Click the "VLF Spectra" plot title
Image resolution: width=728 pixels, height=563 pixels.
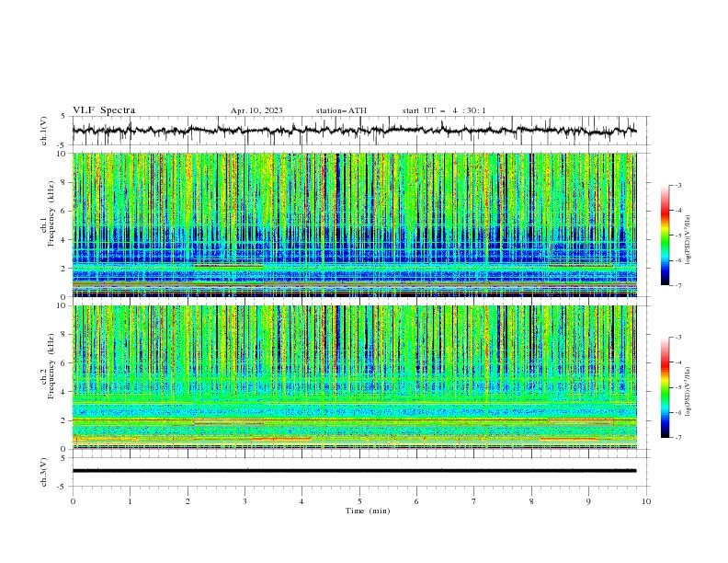point(104,110)
